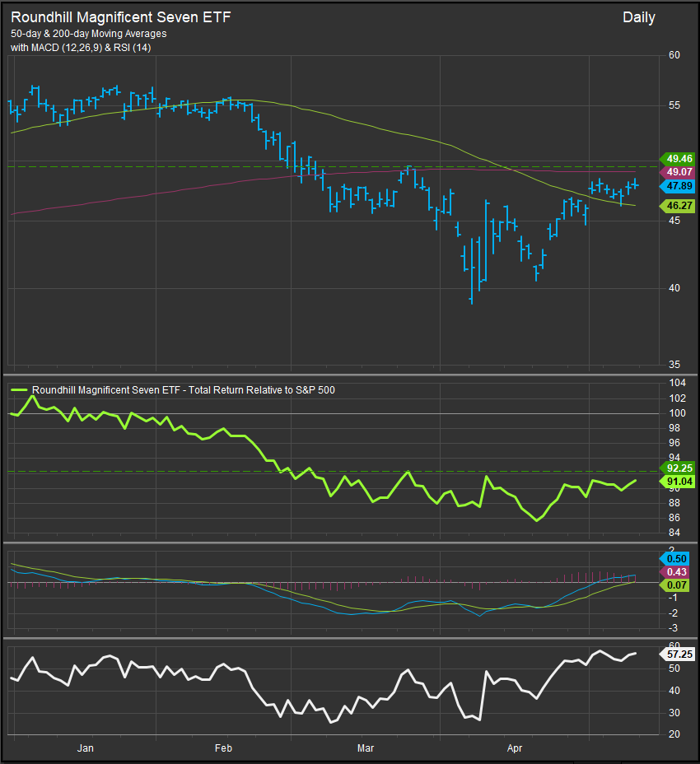Click the 30 label on the RSI axis
The image size is (700, 764).
point(674,713)
